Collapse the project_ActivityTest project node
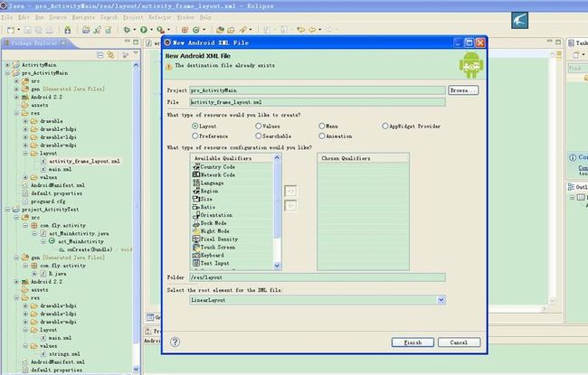This screenshot has width=588, height=375. (7, 210)
